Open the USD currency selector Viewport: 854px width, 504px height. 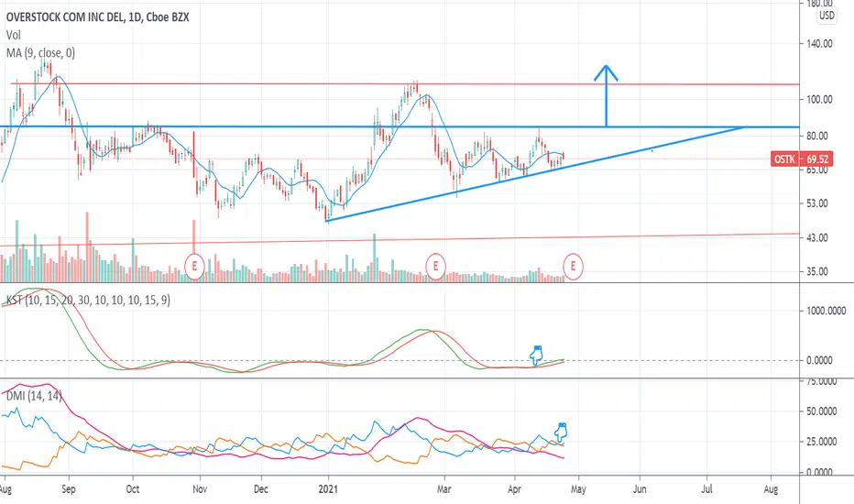(827, 16)
